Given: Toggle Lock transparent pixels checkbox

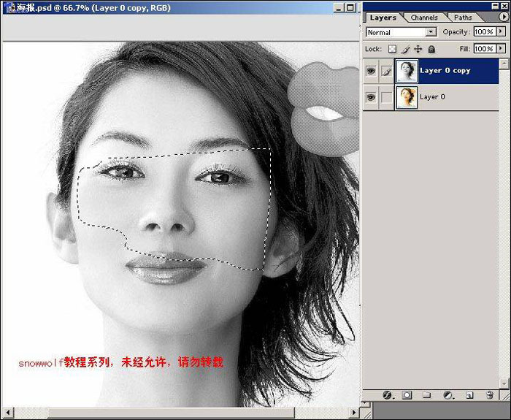Looking at the screenshot, I should (392, 49).
